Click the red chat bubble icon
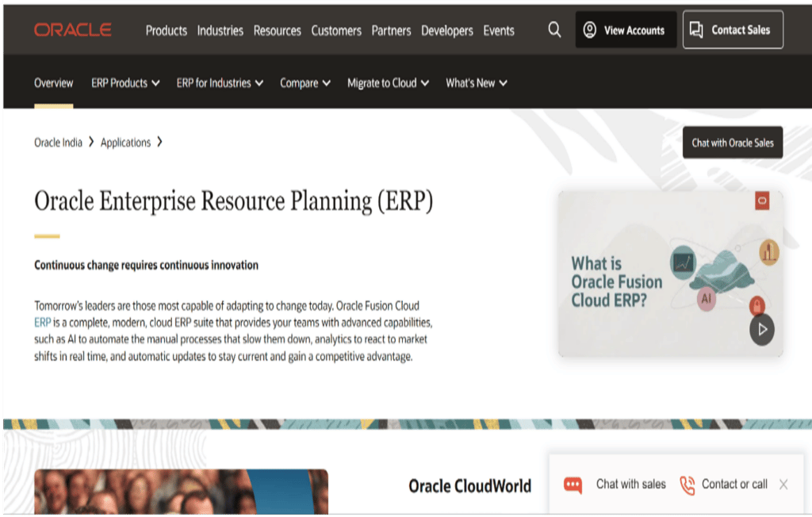Image resolution: width=812 pixels, height=517 pixels. (x=573, y=484)
